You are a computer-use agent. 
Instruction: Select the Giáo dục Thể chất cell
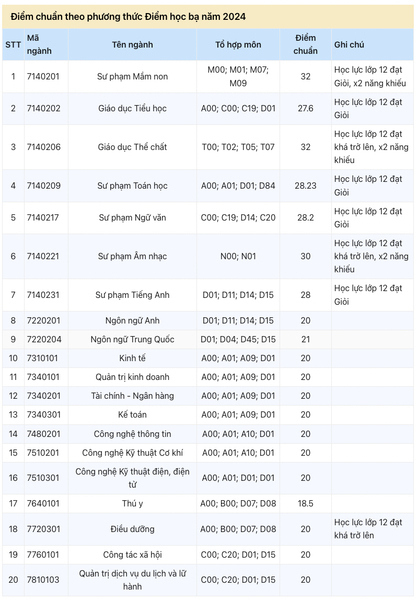point(132,147)
